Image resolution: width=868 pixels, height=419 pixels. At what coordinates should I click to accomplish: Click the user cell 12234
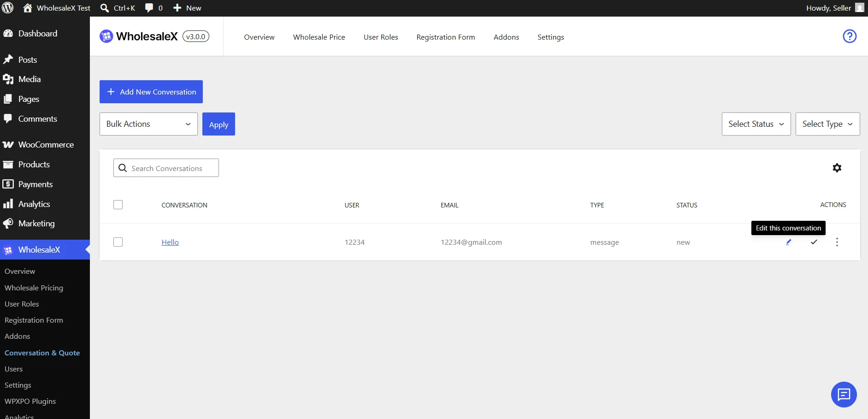354,242
